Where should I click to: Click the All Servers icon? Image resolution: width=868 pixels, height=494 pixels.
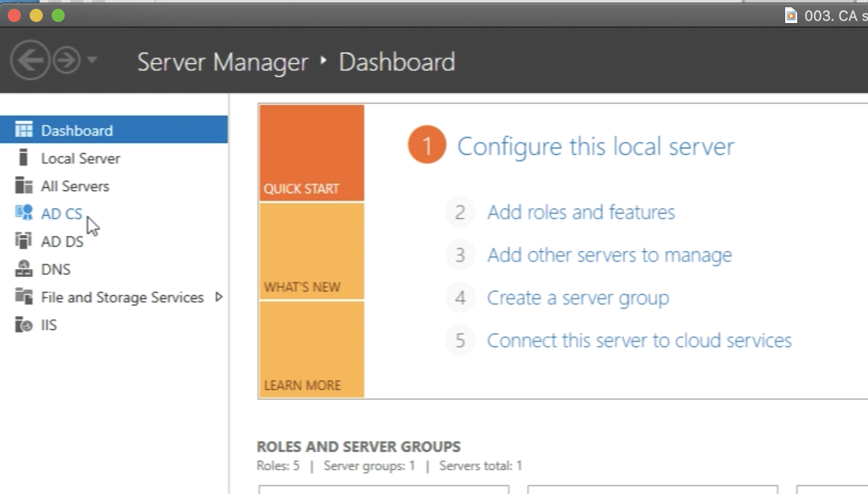(x=24, y=186)
